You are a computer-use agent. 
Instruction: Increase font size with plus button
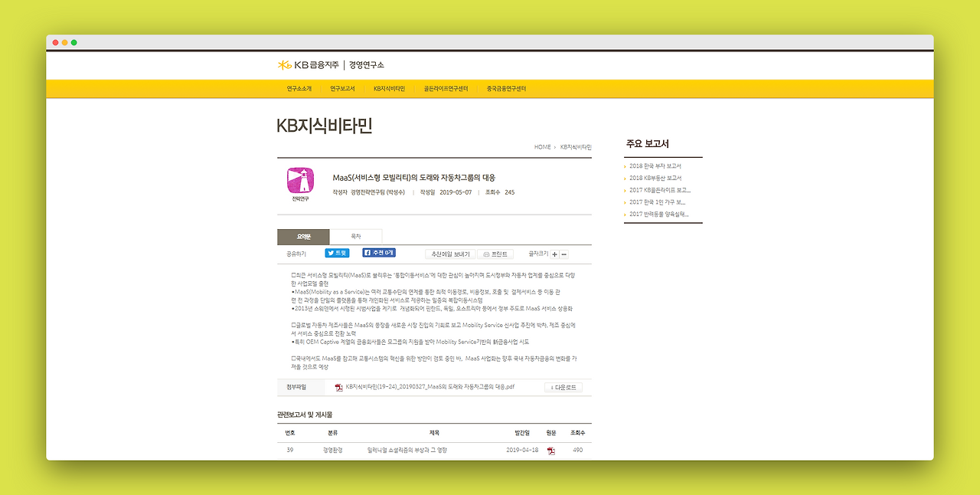[555, 254]
